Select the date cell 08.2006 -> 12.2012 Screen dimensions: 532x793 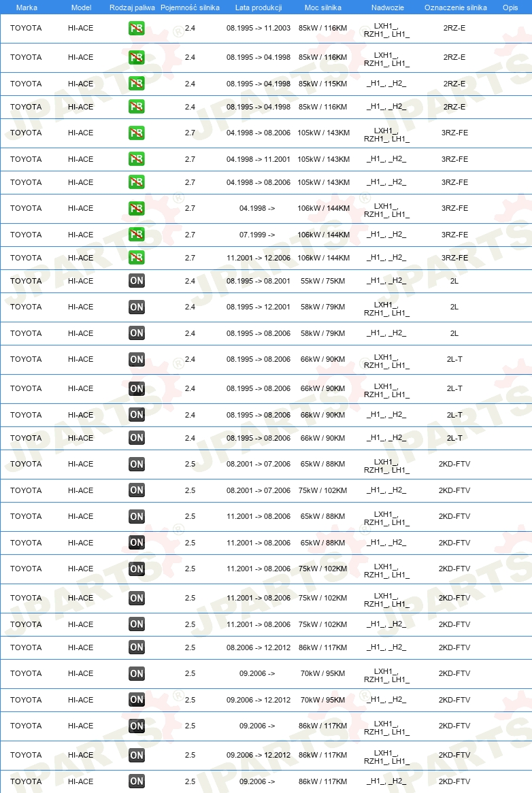(x=259, y=647)
